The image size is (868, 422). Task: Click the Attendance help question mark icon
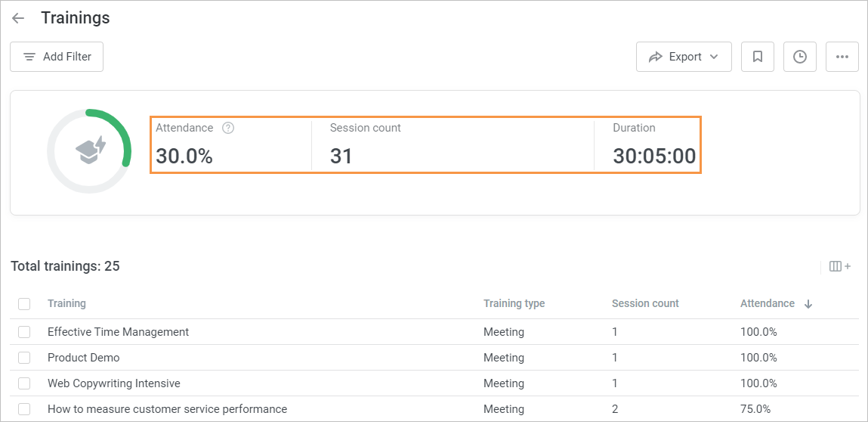pyautogui.click(x=228, y=128)
